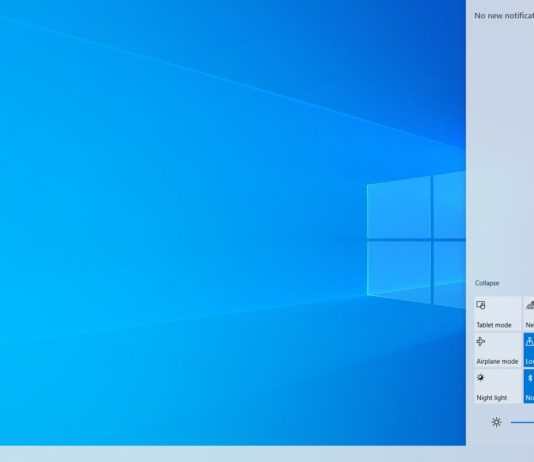Click the brightness sun icon

click(x=497, y=422)
